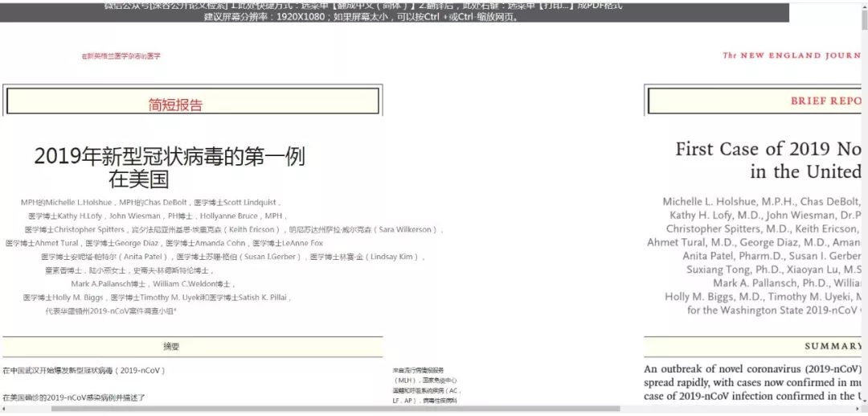868x416 pixels.
Task: Click the small affiliation note '来自流行病情报服务'
Action: pos(419,370)
